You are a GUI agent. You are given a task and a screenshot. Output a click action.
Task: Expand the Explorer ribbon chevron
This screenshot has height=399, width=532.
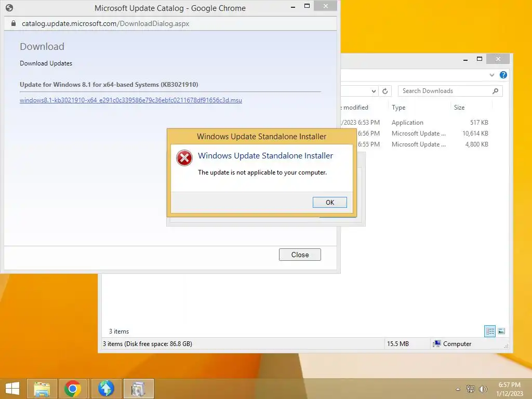(x=491, y=75)
